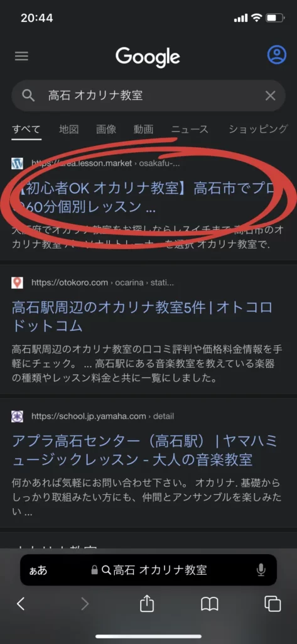Tap the microphone in address bar
The height and width of the screenshot is (644, 297).
[x=261, y=570]
